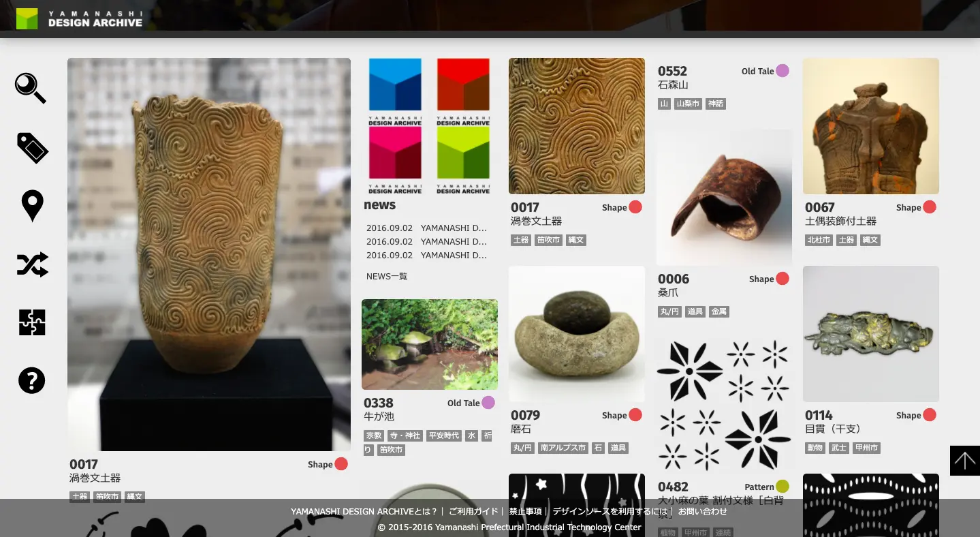Open the デザインソースを利用するには footer link
Image resolution: width=980 pixels, height=537 pixels.
[610, 511]
